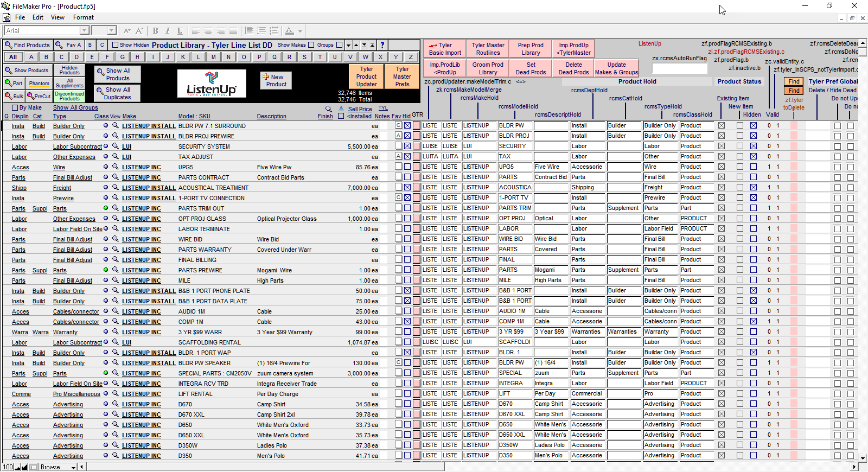Image resolution: width=868 pixels, height=472 pixels.
Task: Check the Fav box for OPT PROJ GLASS
Action: coord(399,218)
